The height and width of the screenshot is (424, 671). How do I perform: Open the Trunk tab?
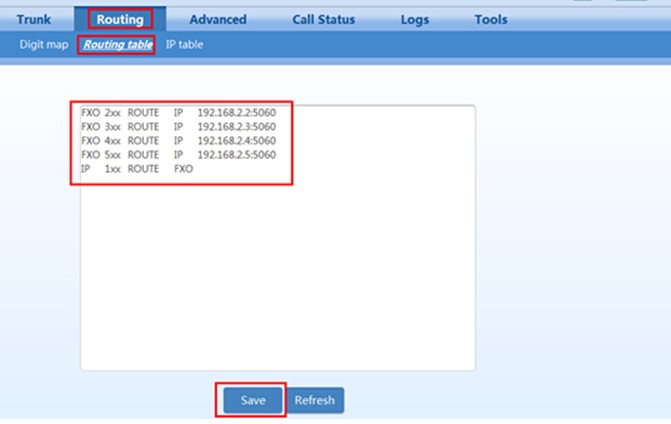click(34, 19)
